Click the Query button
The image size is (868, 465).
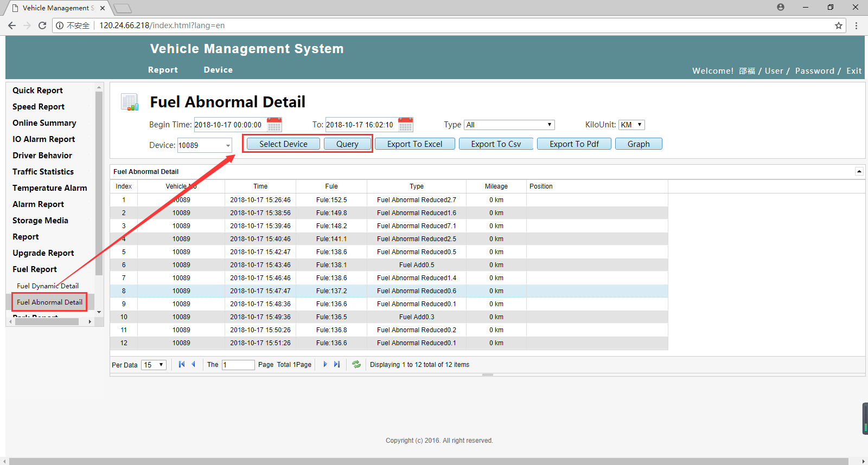point(347,144)
